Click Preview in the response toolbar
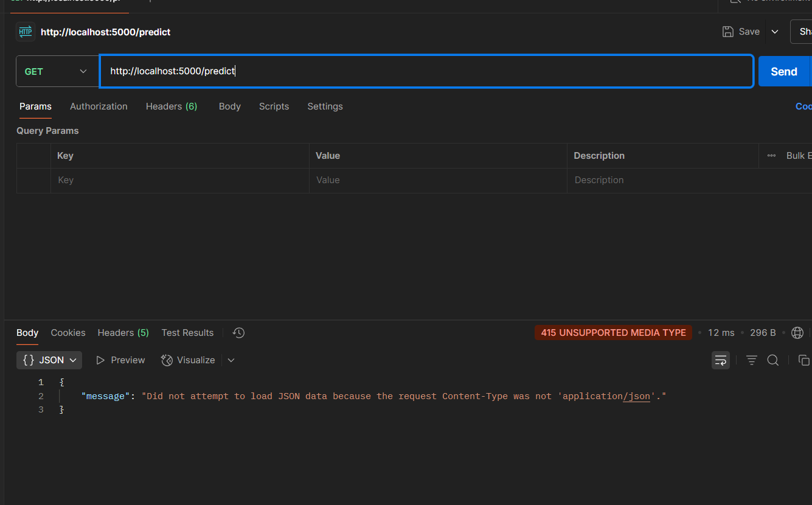Image resolution: width=812 pixels, height=505 pixels. click(120, 360)
